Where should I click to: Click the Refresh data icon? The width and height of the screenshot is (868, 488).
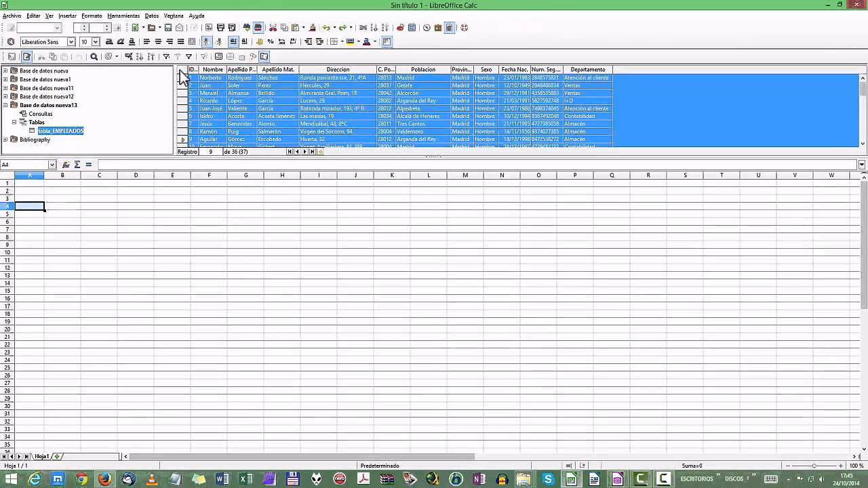pos(108,57)
